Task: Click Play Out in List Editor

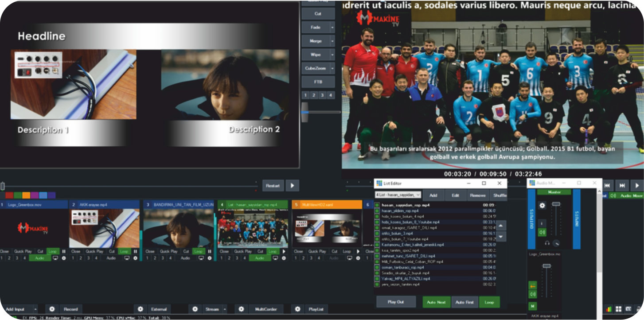Action: [396, 302]
